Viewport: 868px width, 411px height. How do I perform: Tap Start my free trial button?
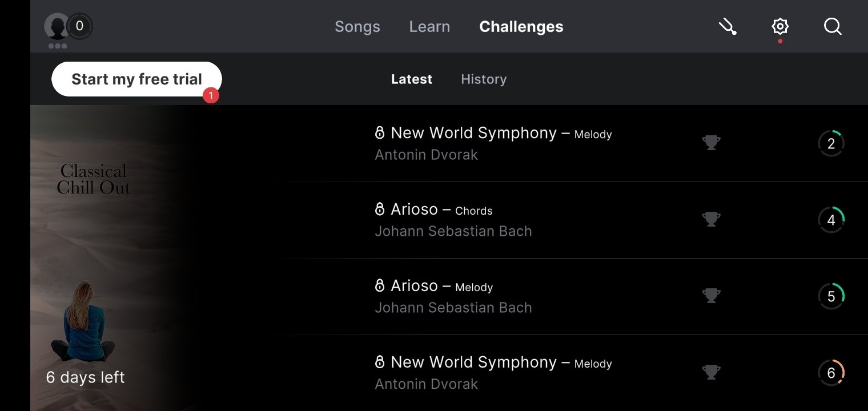coord(136,79)
